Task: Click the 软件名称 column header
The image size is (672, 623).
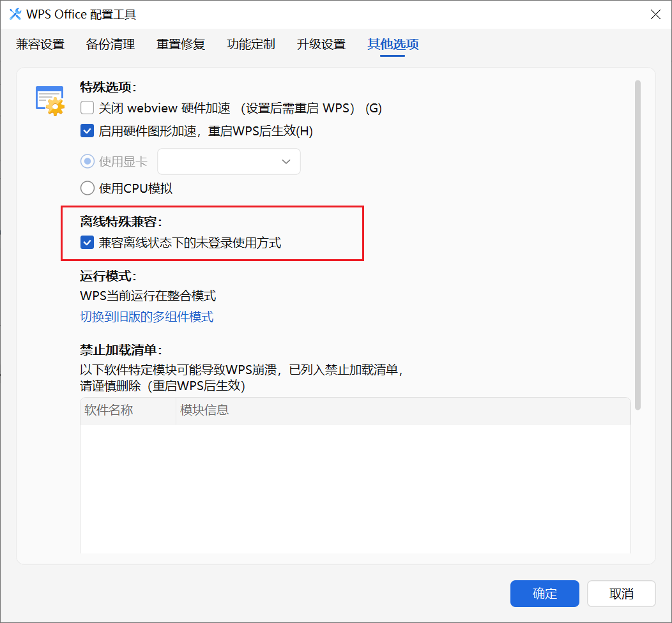Action: (x=110, y=410)
